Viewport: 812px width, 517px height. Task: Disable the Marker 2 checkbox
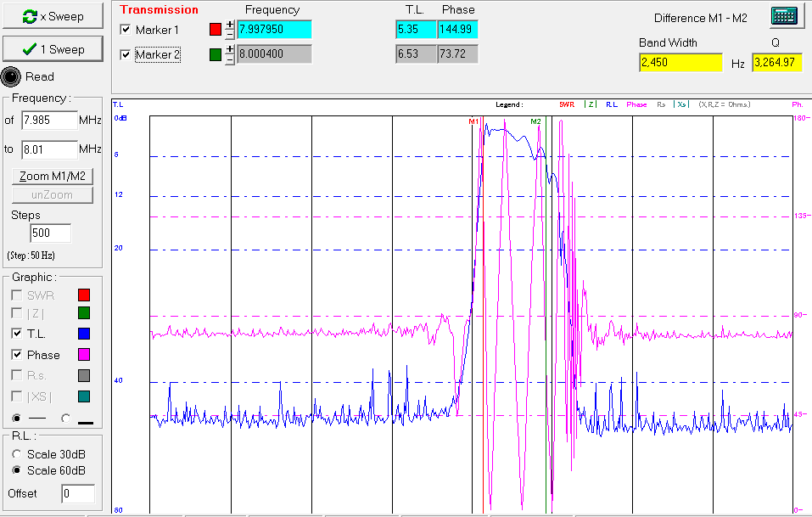126,55
